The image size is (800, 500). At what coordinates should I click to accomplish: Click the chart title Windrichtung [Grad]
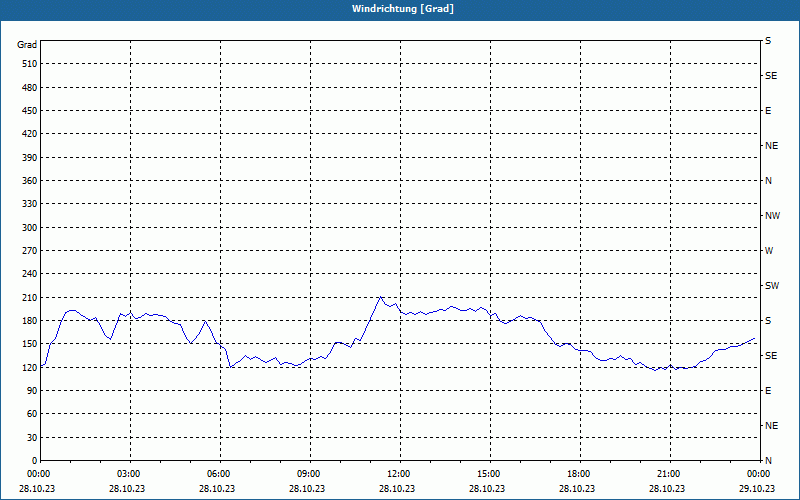tap(403, 9)
